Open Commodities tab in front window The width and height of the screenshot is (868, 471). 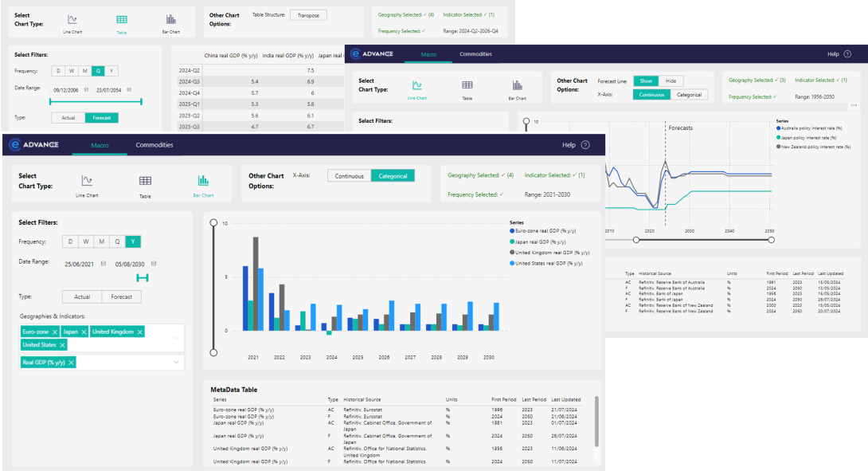pos(154,145)
